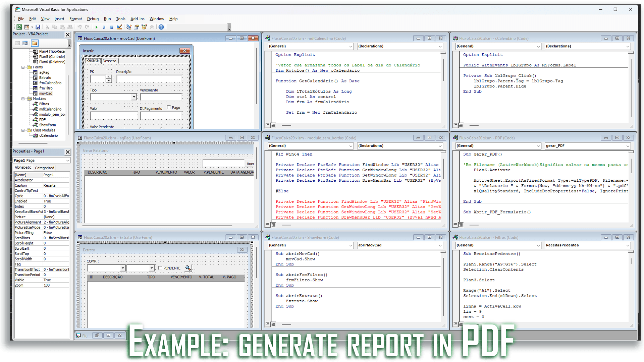Toggle Design Mode icon
The image size is (644, 362).
119,27
